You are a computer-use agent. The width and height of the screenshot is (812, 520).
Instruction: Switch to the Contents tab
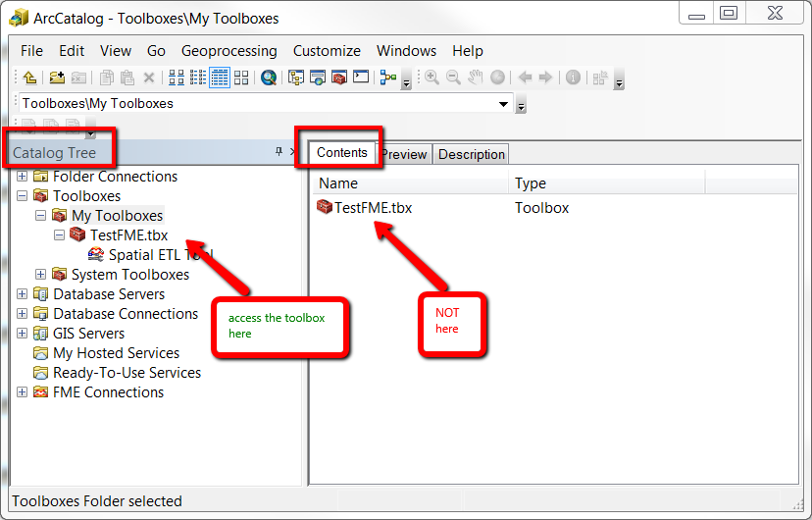[342, 152]
